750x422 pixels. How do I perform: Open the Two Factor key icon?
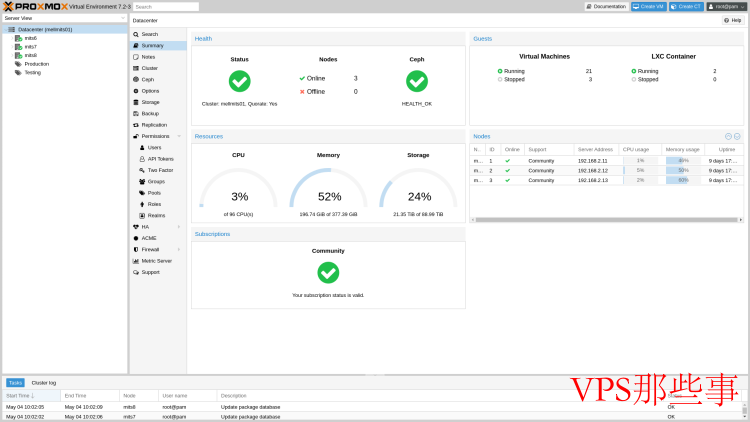pos(142,170)
